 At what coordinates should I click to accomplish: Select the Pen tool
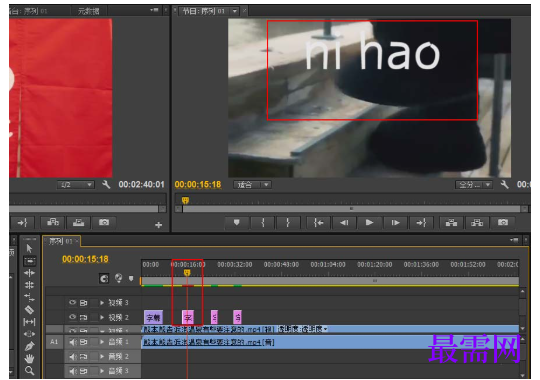pos(30,346)
